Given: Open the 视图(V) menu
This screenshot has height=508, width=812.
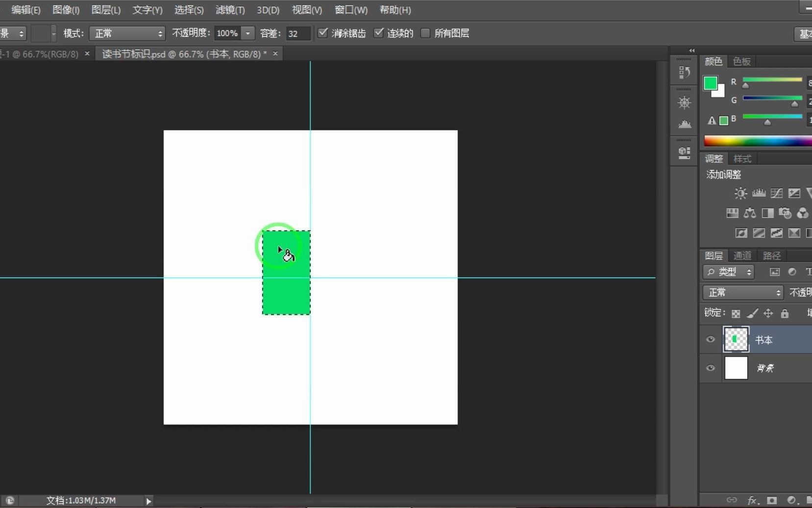Looking at the screenshot, I should [x=307, y=10].
